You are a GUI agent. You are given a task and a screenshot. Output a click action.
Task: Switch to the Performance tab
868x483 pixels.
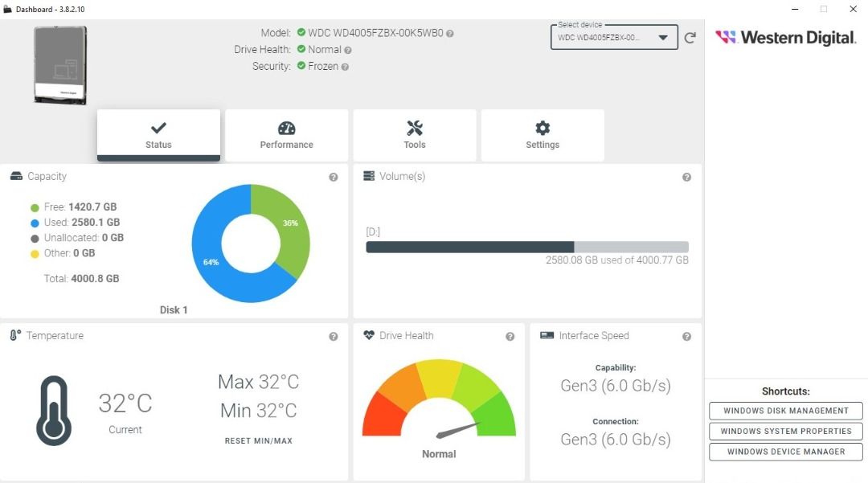coord(286,135)
